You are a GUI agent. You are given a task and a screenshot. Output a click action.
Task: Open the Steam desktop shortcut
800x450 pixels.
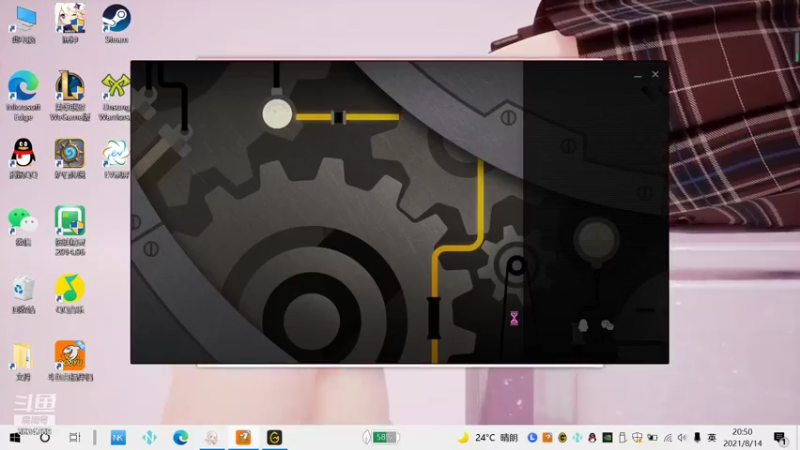pos(116,23)
